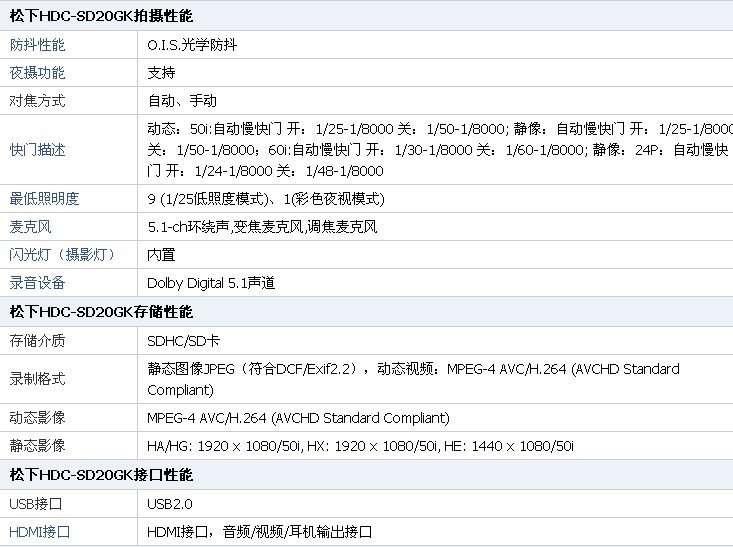Click the Dolby Digital 5.1声道 value
The height and width of the screenshot is (547, 733).
coord(211,283)
